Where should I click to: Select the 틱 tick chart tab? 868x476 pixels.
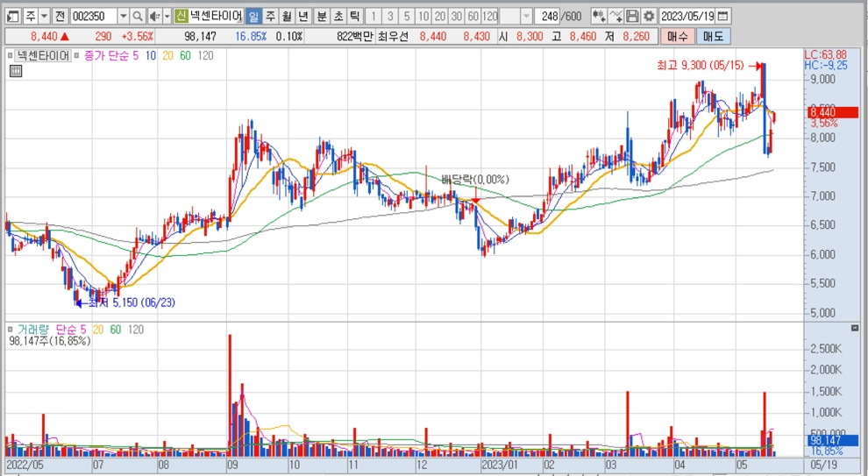click(x=353, y=16)
